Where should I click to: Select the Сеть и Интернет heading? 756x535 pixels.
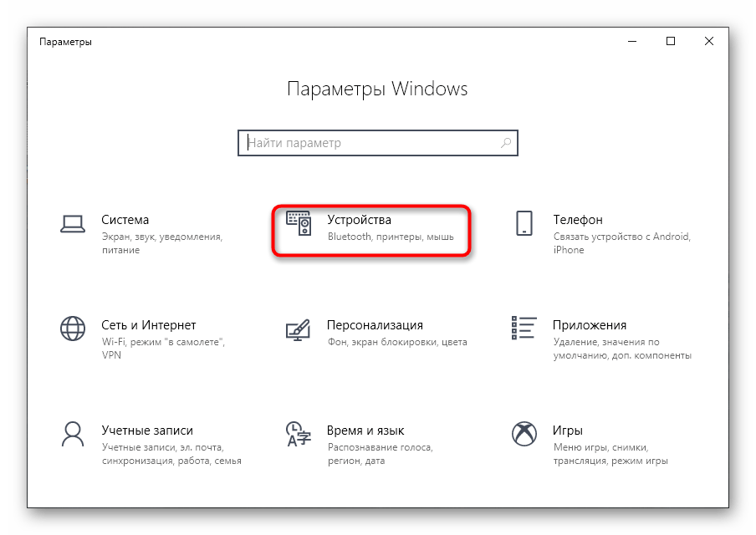click(149, 325)
